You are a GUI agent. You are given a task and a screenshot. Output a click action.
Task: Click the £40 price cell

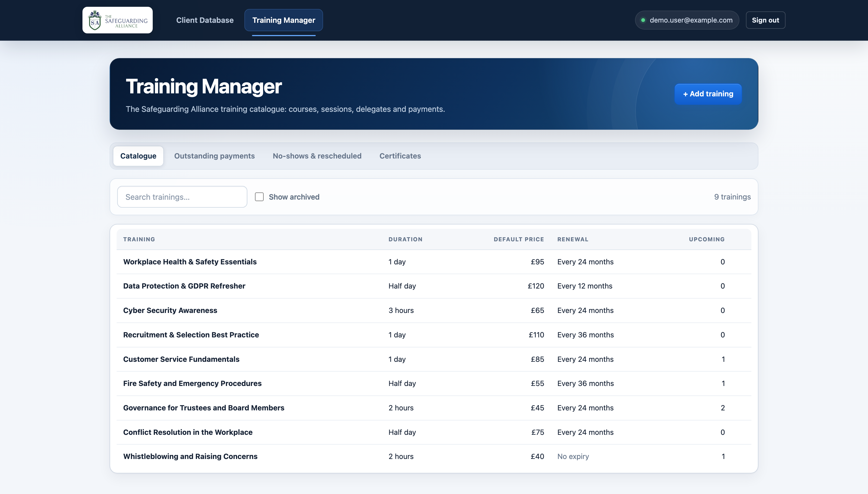click(x=537, y=456)
